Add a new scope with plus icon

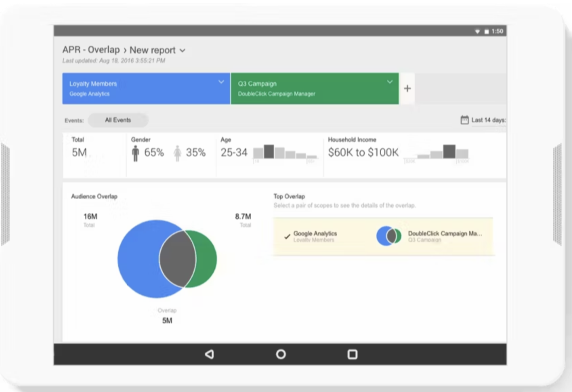pyautogui.click(x=407, y=88)
